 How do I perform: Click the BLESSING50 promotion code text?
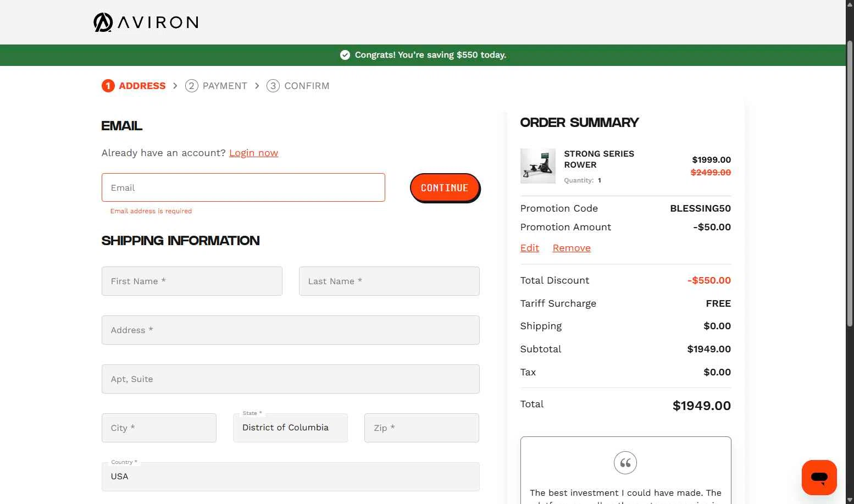(x=700, y=208)
